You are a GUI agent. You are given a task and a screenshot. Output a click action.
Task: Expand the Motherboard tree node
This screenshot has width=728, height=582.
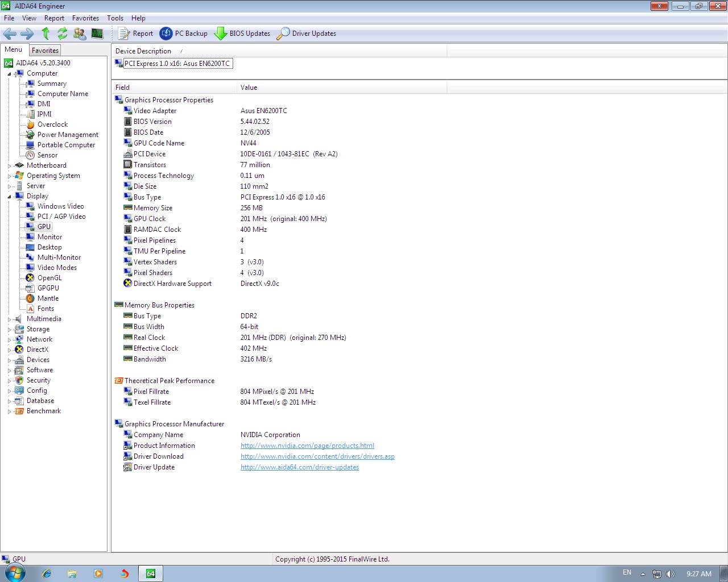[x=9, y=166]
